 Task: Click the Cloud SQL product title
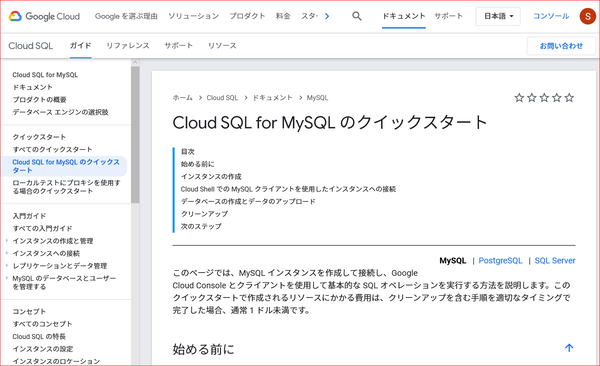point(31,46)
